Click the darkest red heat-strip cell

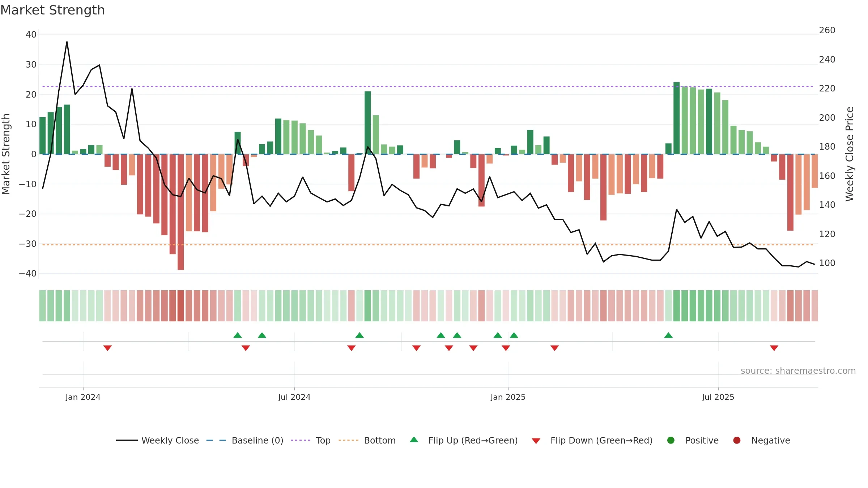(180, 306)
